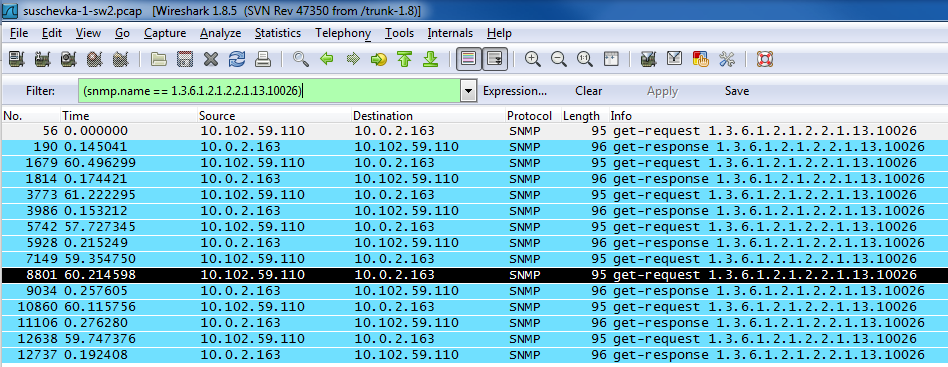Sort packets by the Time column
This screenshot has height=367, width=948.
click(129, 116)
